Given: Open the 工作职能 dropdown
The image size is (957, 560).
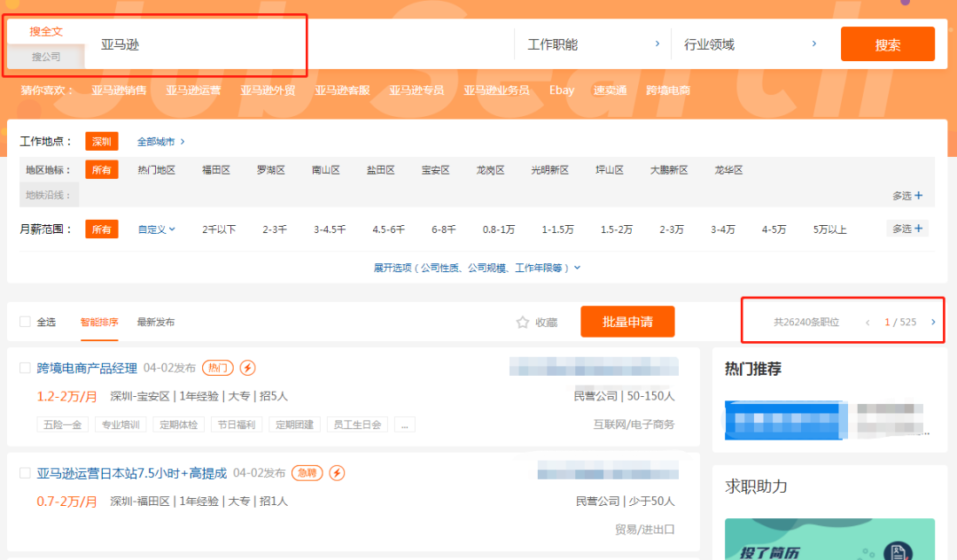Looking at the screenshot, I should pos(592,44).
